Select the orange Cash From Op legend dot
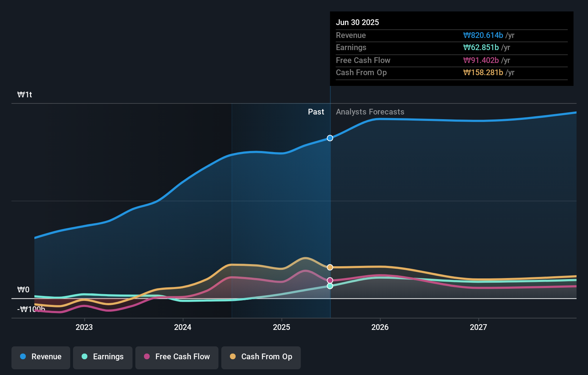 (x=233, y=357)
